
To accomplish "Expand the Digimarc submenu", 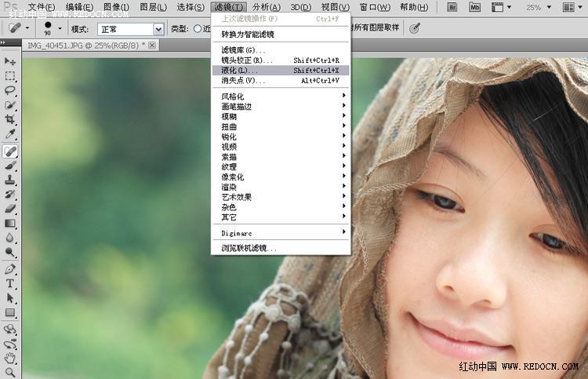I will click(281, 233).
